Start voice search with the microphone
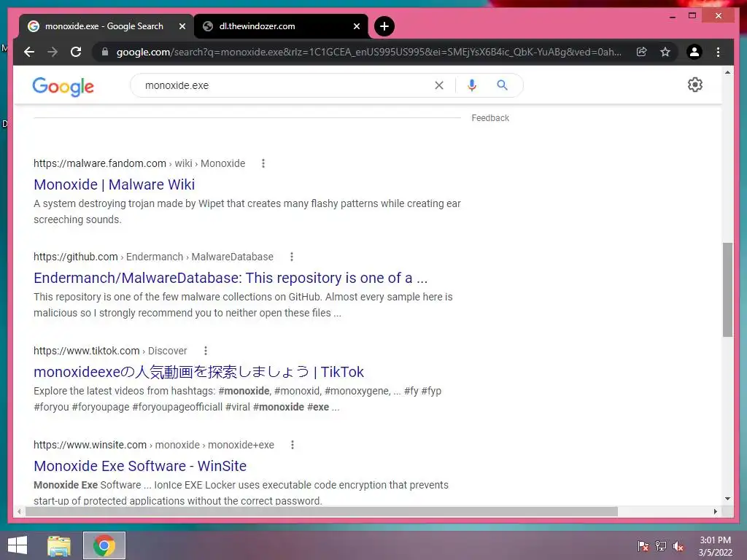Screen dimensions: 747x560 472,85
